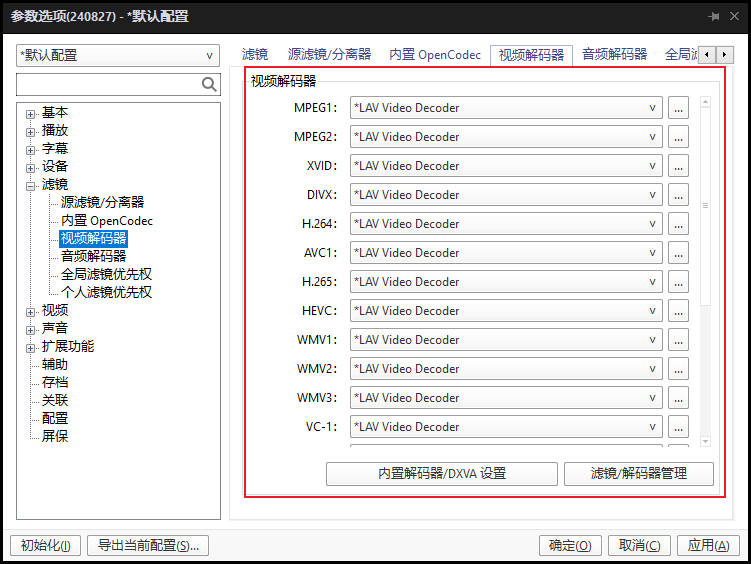Open H.264 decoder settings ellipsis button

click(678, 224)
